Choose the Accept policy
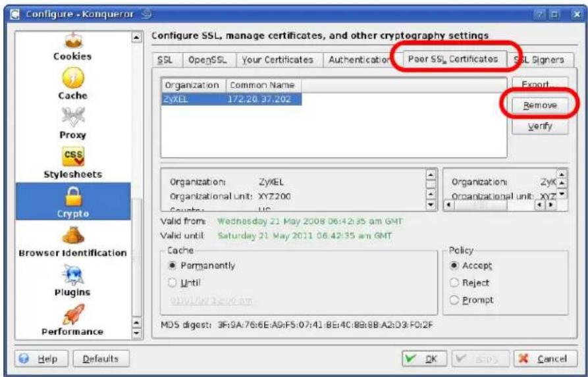 pyautogui.click(x=454, y=265)
